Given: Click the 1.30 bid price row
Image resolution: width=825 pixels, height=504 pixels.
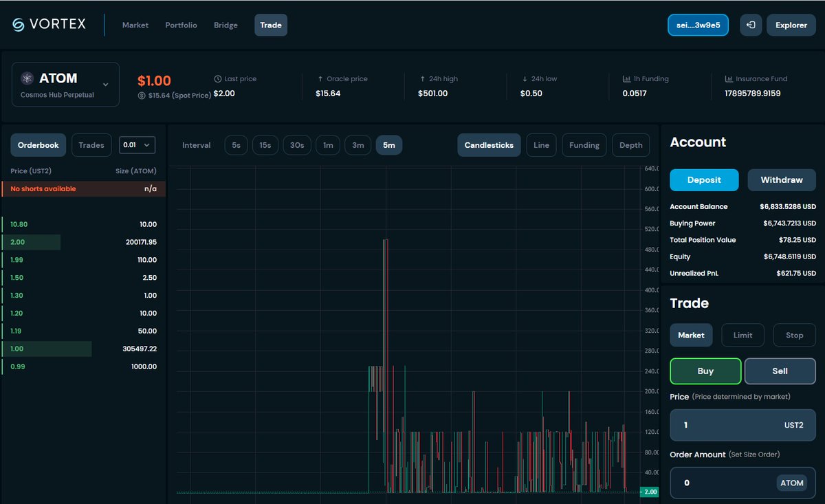Looking at the screenshot, I should point(83,296).
